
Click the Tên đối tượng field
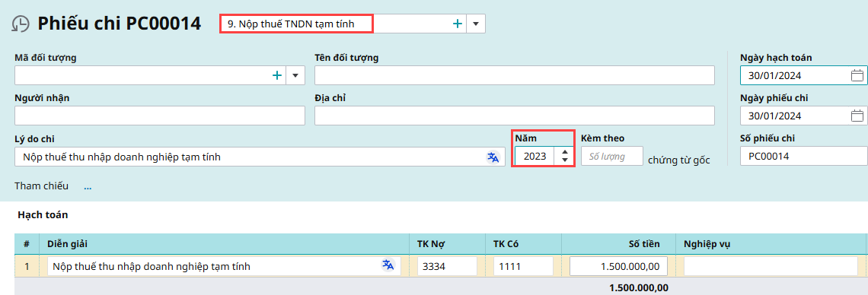coord(514,75)
